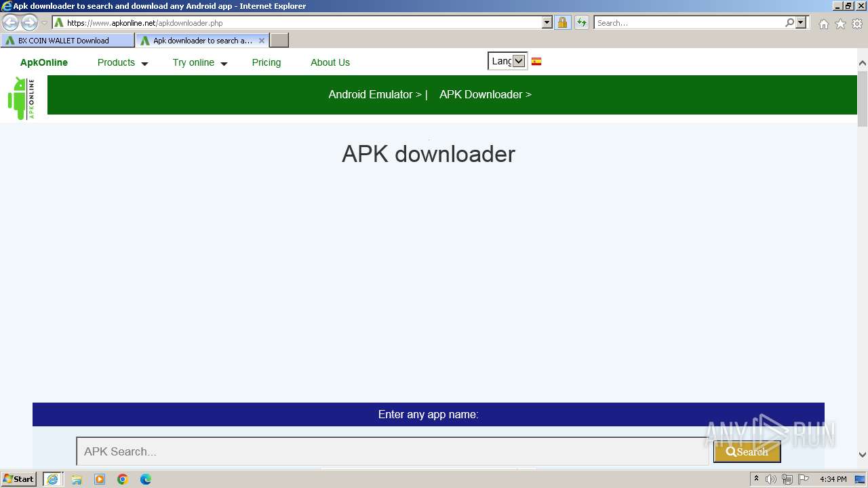Image resolution: width=868 pixels, height=488 pixels.
Task: Open the security lock report icon
Action: [x=562, y=22]
